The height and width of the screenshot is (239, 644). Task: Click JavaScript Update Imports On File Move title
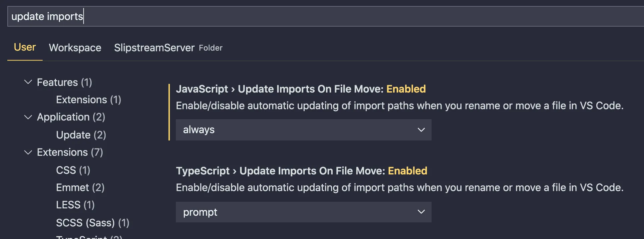pyautogui.click(x=300, y=89)
